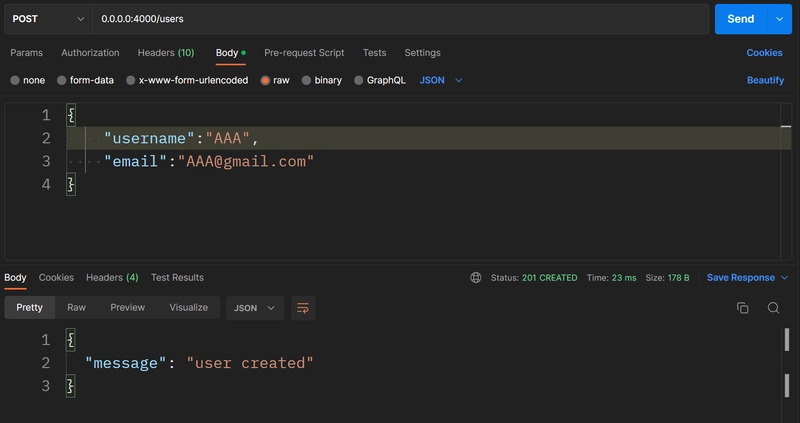The image size is (800, 423).
Task: Choose x-www-form-urlencoded body type
Action: 131,80
